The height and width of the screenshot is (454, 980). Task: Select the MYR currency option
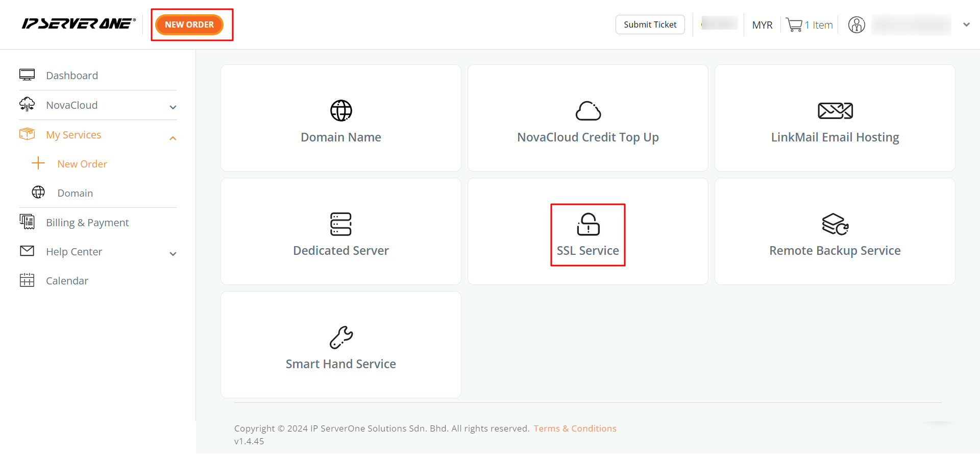point(762,25)
